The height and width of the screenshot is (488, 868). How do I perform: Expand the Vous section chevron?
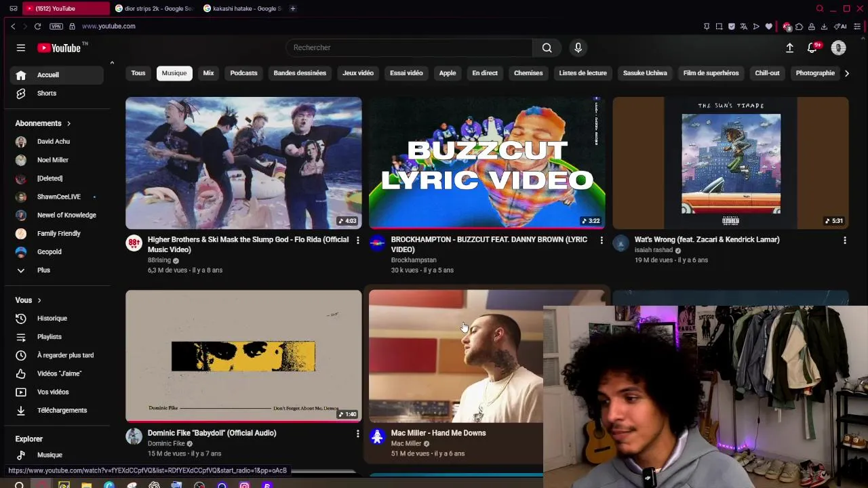(39, 300)
